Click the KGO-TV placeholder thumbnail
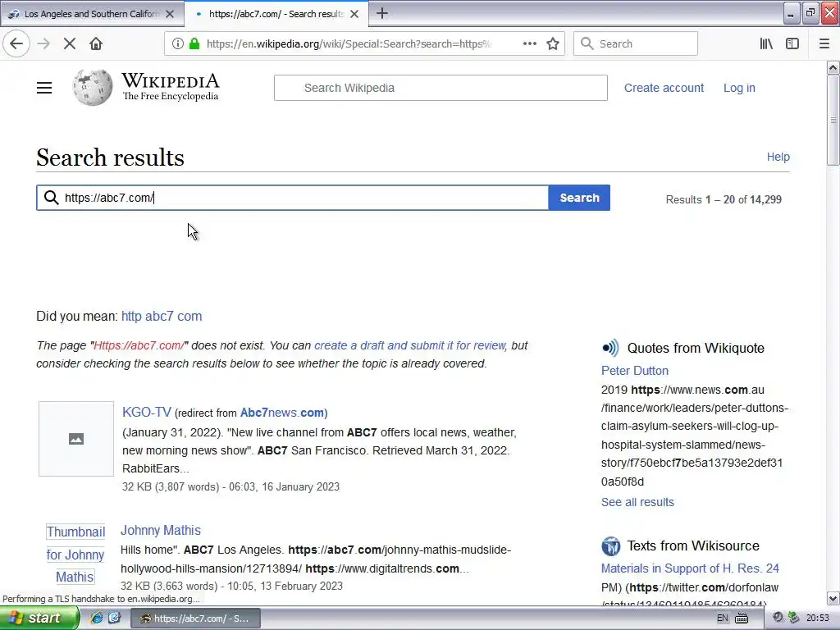The height and width of the screenshot is (630, 840). 76,439
